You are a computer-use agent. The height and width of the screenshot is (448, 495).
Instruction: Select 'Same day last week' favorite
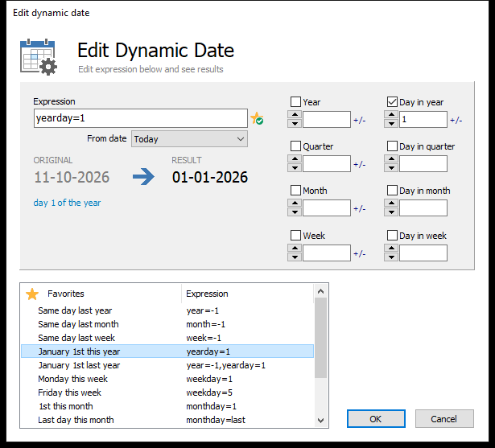tap(167, 338)
